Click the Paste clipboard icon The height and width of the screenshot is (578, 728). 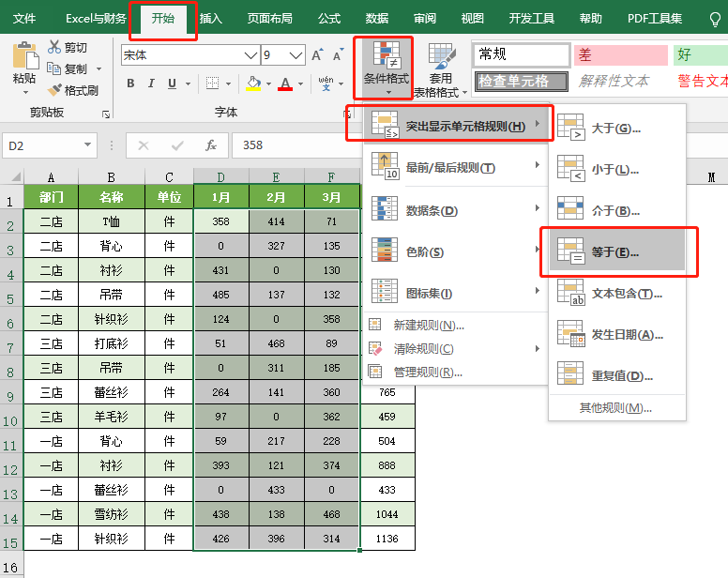tap(24, 55)
